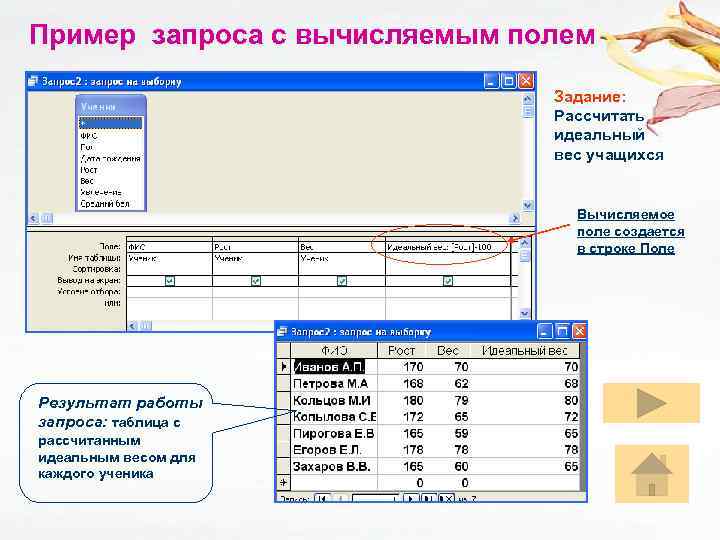This screenshot has height=540, width=720.
Task: Maximize the upper query design window
Action: click(508, 81)
